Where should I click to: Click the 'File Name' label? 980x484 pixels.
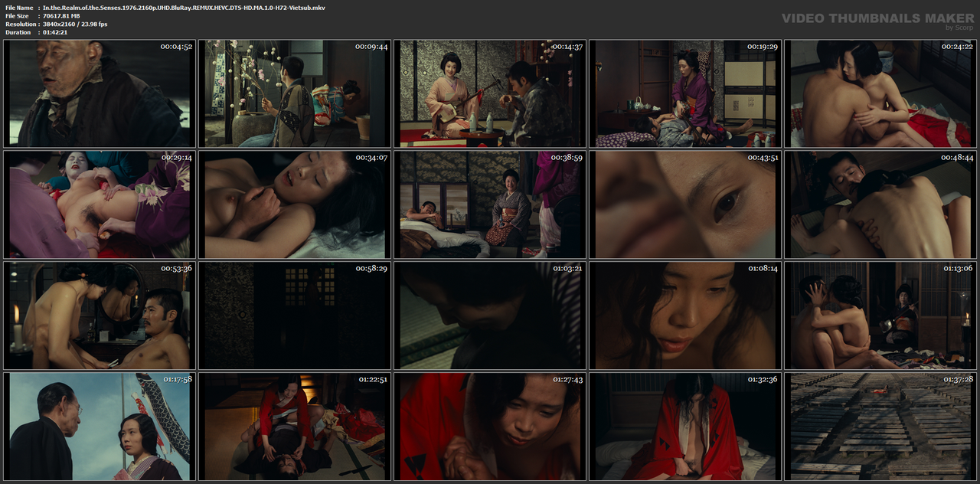pos(19,7)
